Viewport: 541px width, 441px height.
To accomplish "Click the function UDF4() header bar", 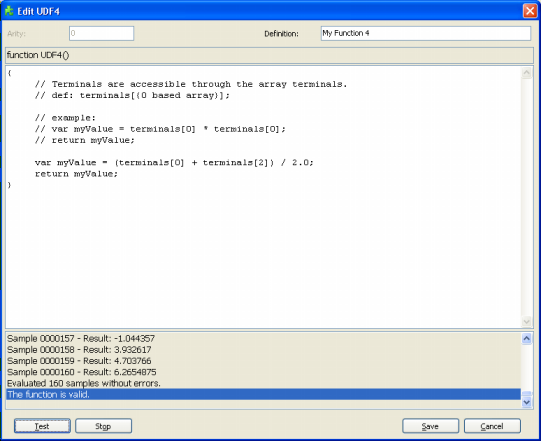I will [x=269, y=55].
